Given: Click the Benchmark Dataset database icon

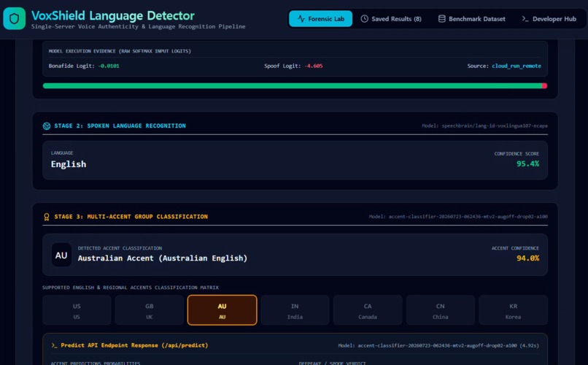Looking at the screenshot, I should (x=442, y=19).
